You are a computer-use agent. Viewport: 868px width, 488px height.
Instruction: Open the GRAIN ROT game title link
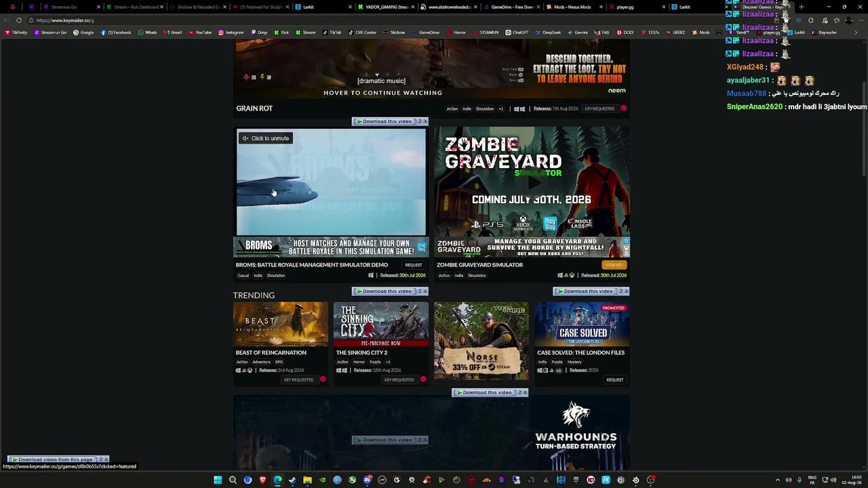pos(254,108)
